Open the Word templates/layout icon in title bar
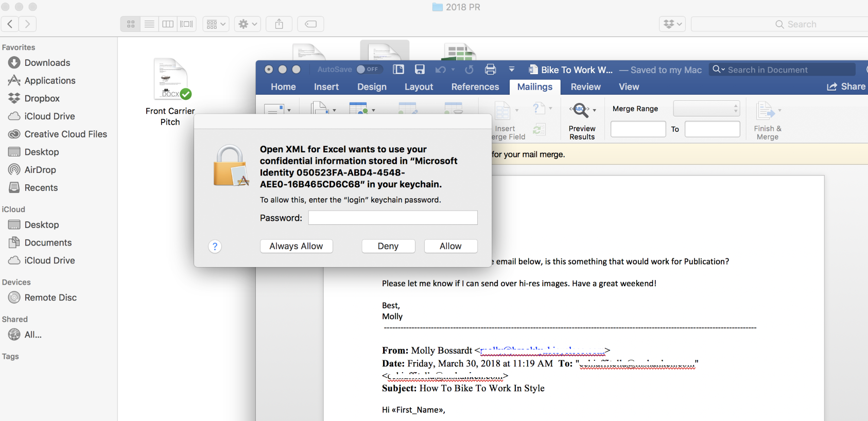Viewport: 868px width, 421px height. coord(398,69)
